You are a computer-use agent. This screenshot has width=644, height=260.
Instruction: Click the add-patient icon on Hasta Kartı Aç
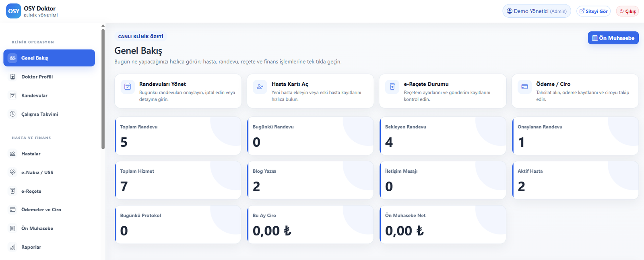click(260, 87)
